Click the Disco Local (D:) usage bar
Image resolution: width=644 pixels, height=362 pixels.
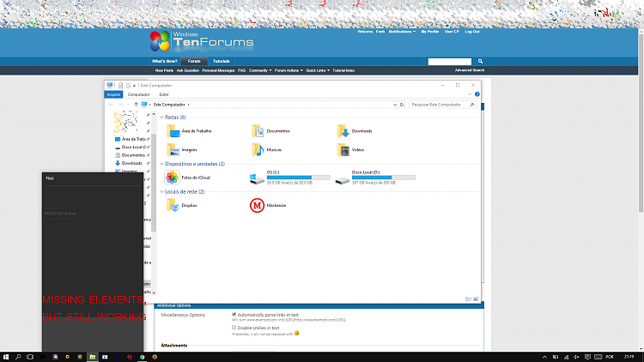(384, 178)
